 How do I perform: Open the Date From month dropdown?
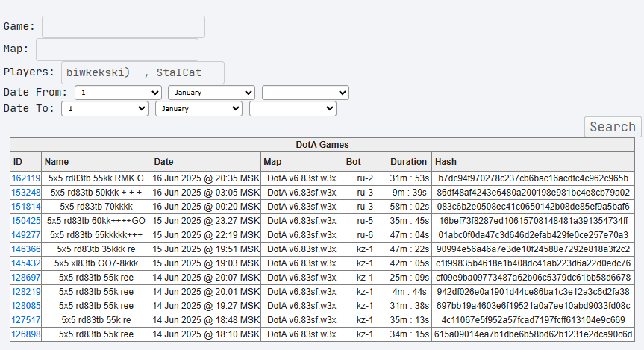pyautogui.click(x=211, y=93)
